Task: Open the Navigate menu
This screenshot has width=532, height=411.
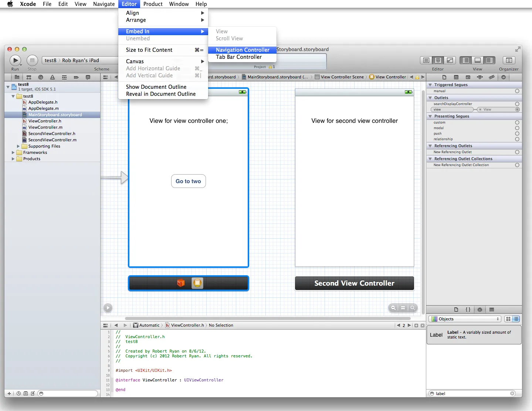Action: click(104, 4)
